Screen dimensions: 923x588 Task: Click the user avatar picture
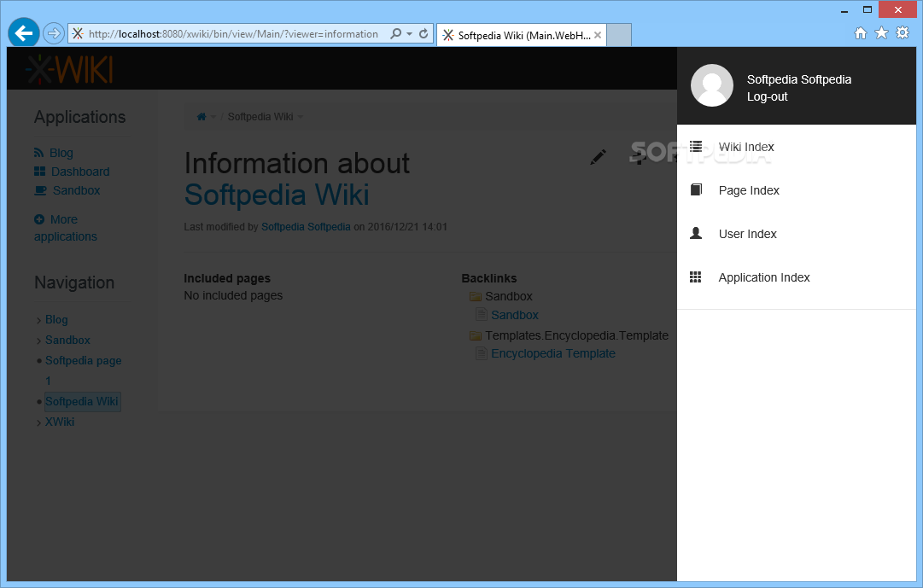(x=712, y=85)
